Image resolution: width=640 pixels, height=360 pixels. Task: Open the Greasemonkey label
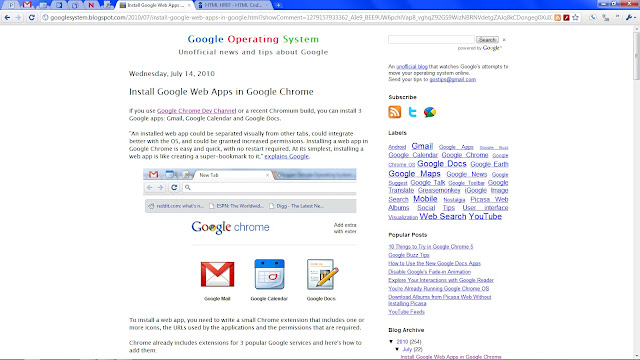(439, 190)
